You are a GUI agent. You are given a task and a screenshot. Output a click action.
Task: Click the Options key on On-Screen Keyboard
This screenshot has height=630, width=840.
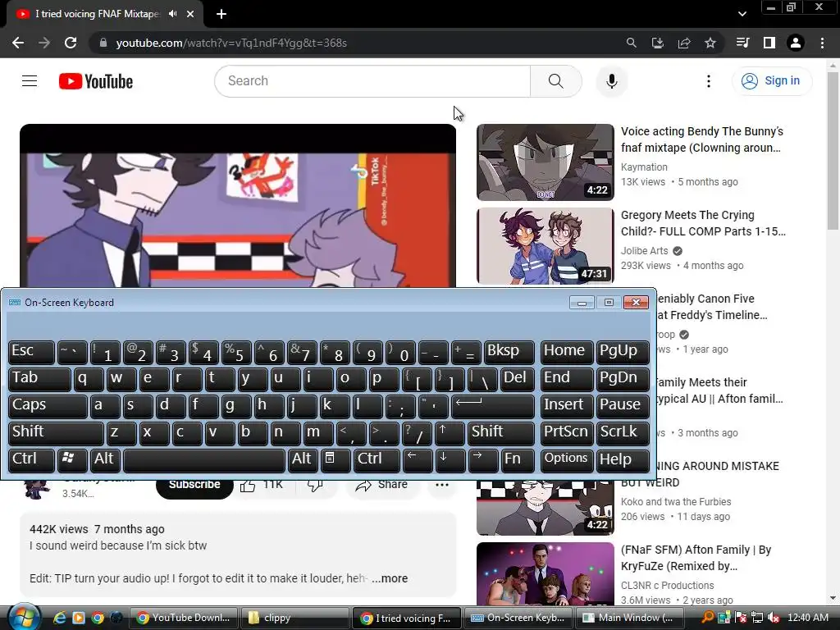pyautogui.click(x=566, y=460)
